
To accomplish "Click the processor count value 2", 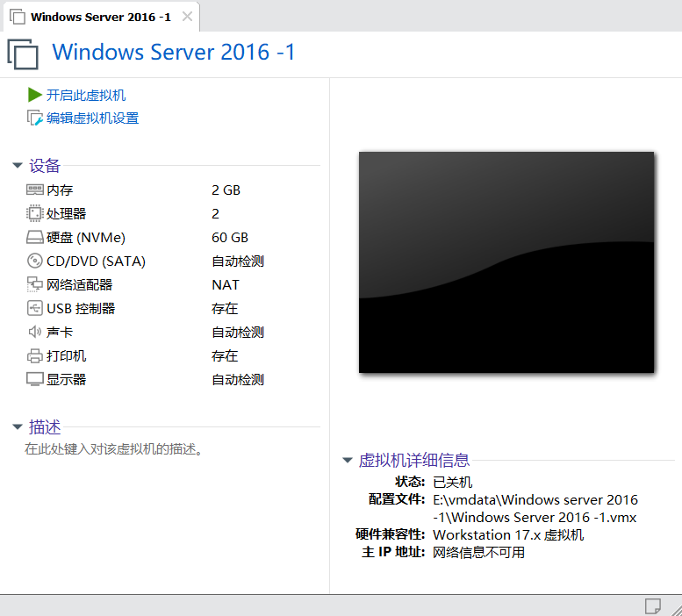I will coord(215,213).
